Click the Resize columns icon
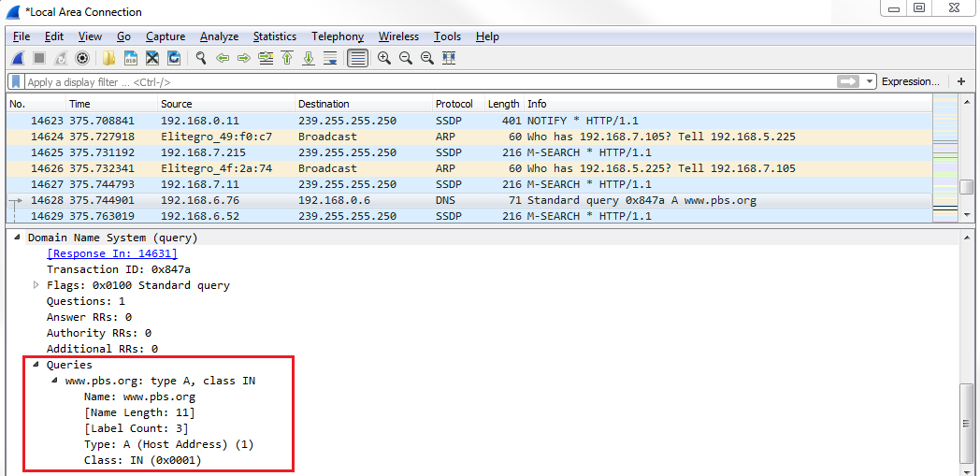 (449, 58)
